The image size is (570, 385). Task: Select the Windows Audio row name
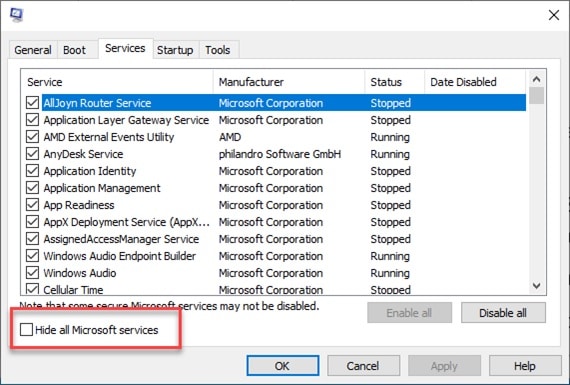tap(80, 273)
